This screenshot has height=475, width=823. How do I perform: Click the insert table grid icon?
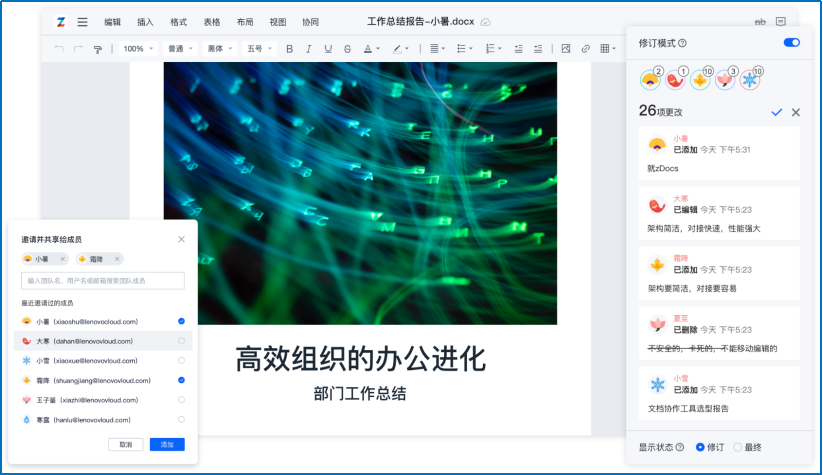[605, 49]
